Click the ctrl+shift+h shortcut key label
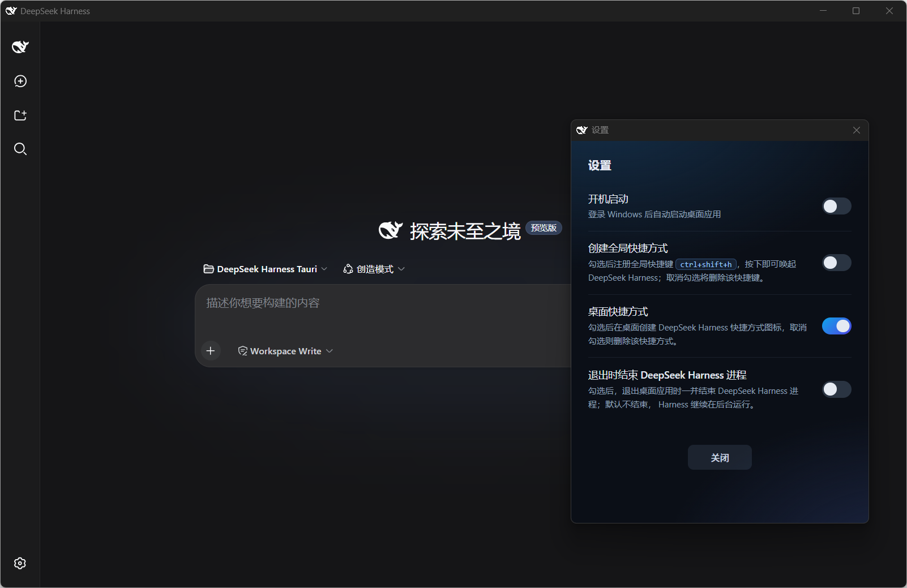The image size is (907, 588). pos(706,264)
